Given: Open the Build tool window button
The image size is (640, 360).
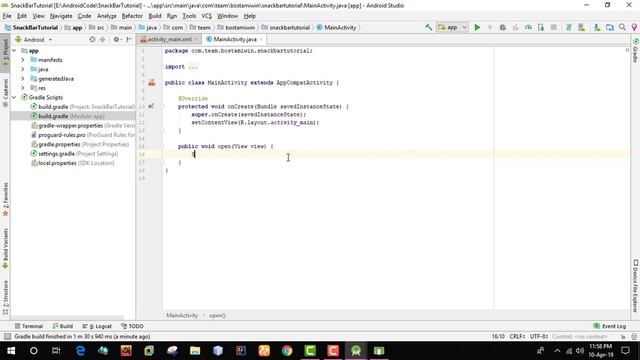Looking at the screenshot, I should tap(62, 326).
